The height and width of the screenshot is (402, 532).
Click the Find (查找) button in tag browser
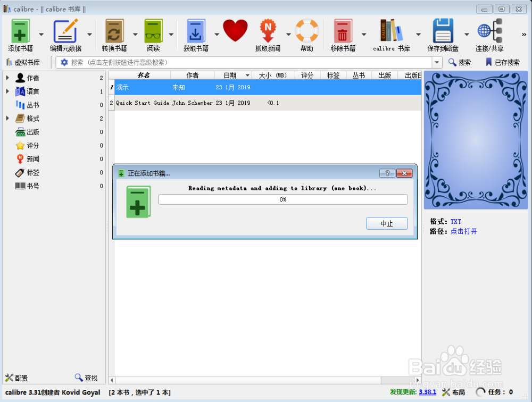point(86,378)
